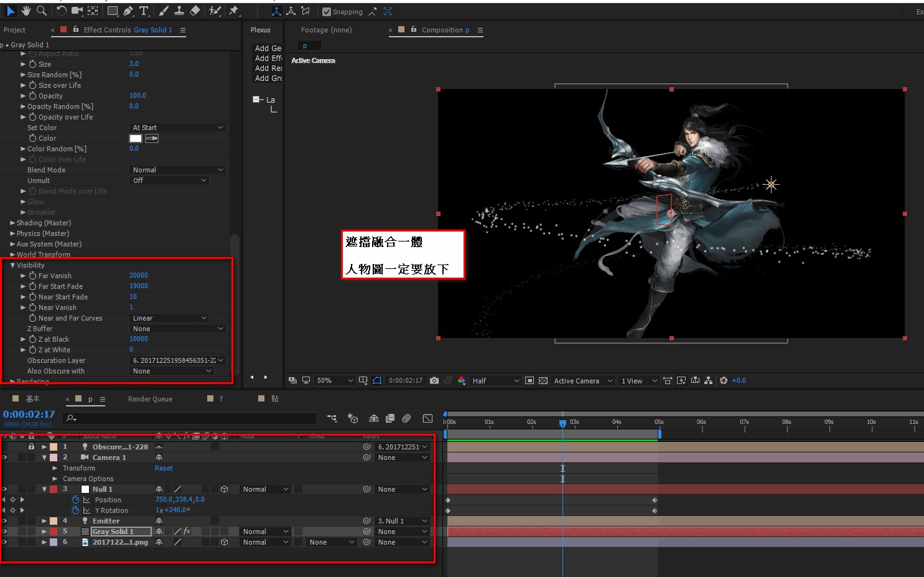Viewport: 924px width, 577px height.
Task: Open the viewer magnification 50% dropdown
Action: 335,380
